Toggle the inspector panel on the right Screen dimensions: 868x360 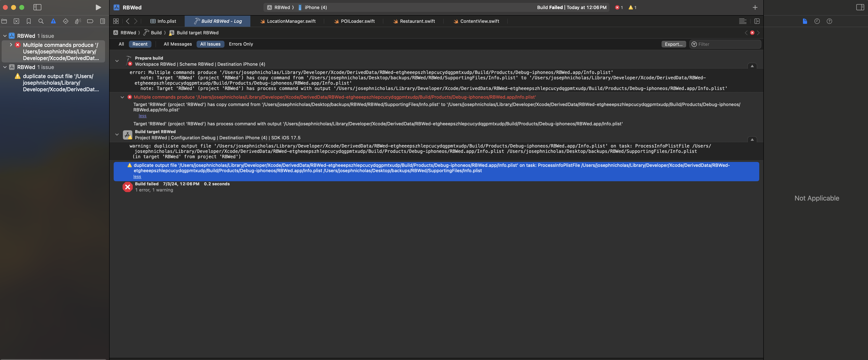(x=860, y=7)
